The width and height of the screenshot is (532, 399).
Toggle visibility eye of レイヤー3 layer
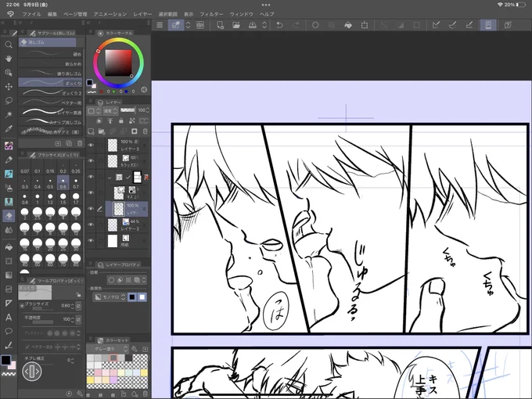(x=91, y=145)
